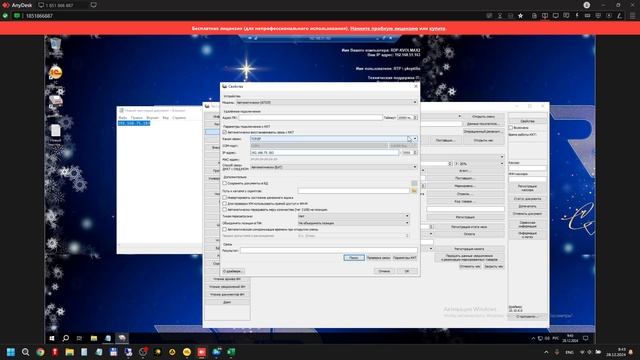
Task: Check 'Инвертировать состояние денежного ящика'
Action: pyautogui.click(x=224, y=197)
